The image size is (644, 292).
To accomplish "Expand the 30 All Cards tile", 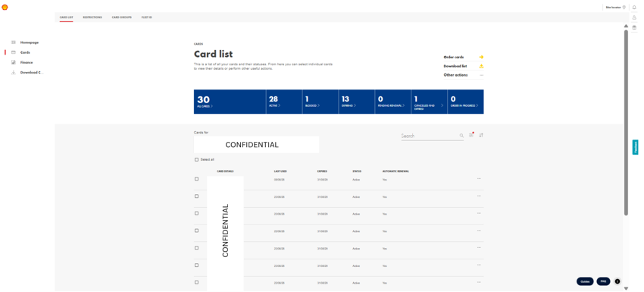I will (230, 102).
